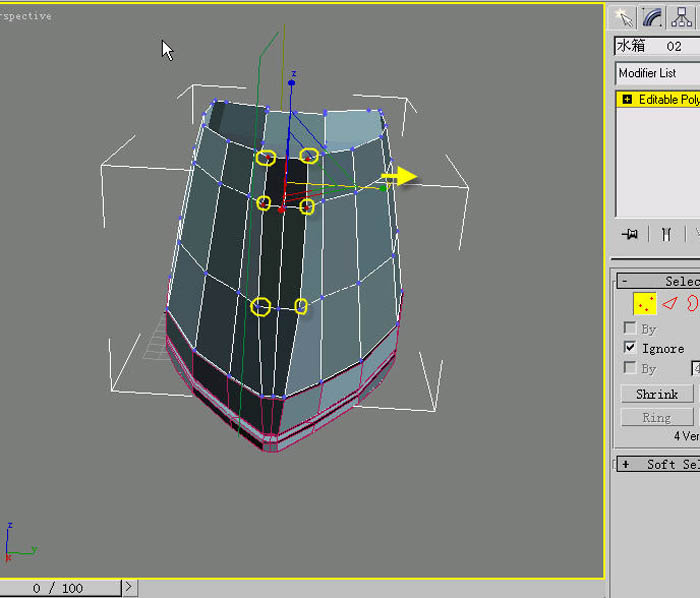Click the green Y axis gizmo tip
Screen dimensions: 700x598
click(x=383, y=189)
